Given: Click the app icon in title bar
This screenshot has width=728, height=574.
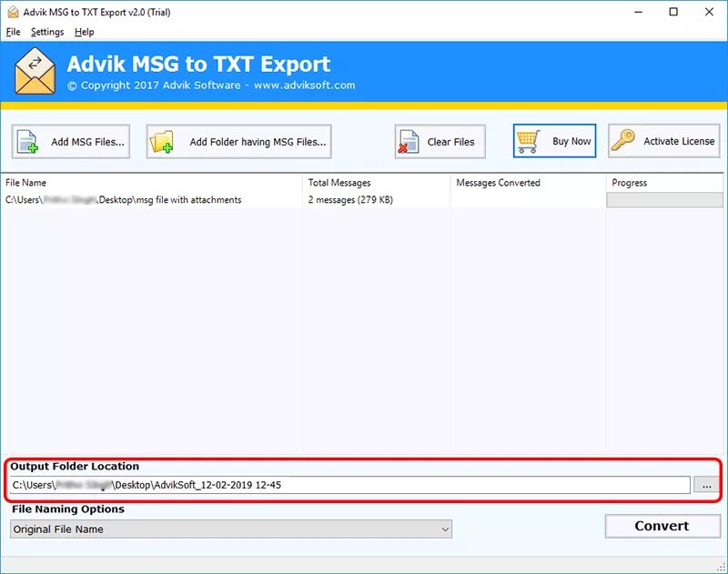Looking at the screenshot, I should [13, 12].
